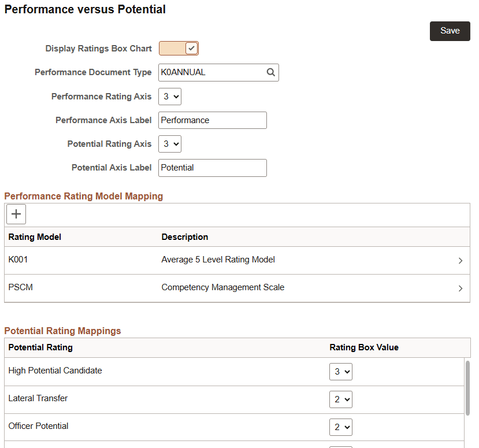479x448 pixels.
Task: Open the Performance Rating Axis dropdown
Action: pyautogui.click(x=169, y=96)
